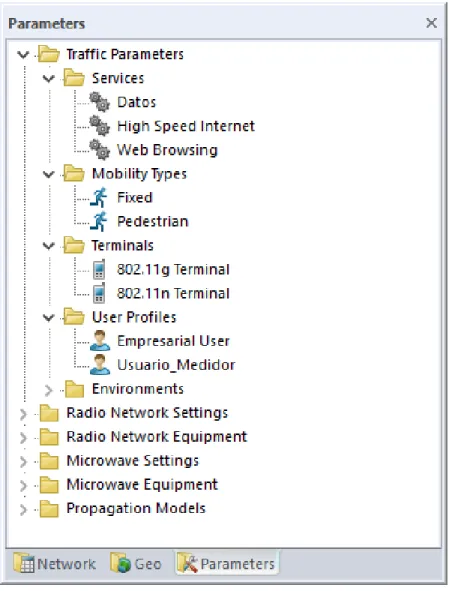Click the running man icon beside Pedestrian
The image size is (449, 591).
point(99,222)
